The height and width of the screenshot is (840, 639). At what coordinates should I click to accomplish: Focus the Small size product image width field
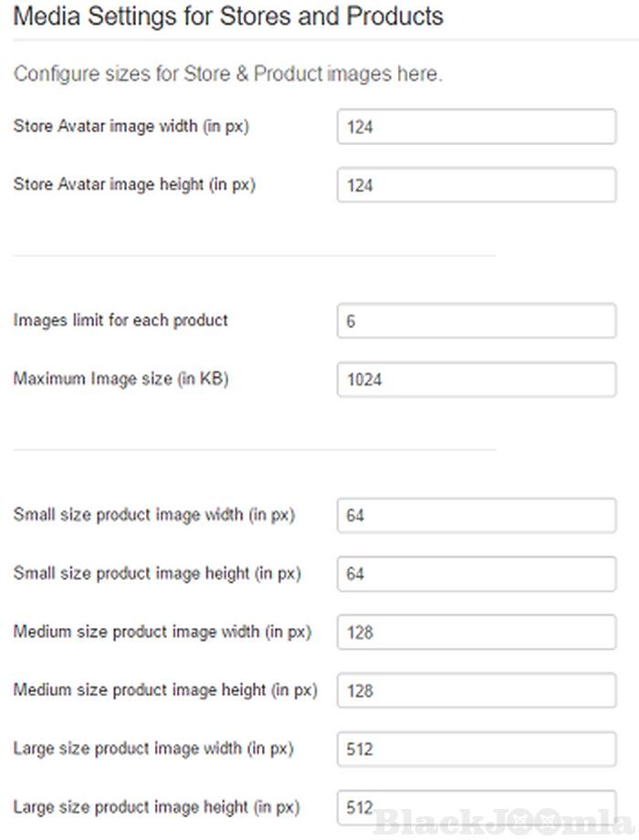[x=477, y=516]
